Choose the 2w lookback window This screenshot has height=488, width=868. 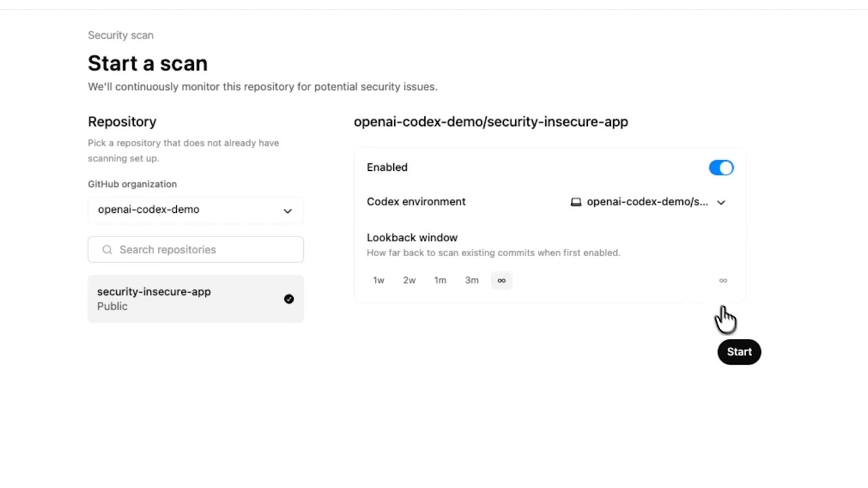(x=409, y=281)
